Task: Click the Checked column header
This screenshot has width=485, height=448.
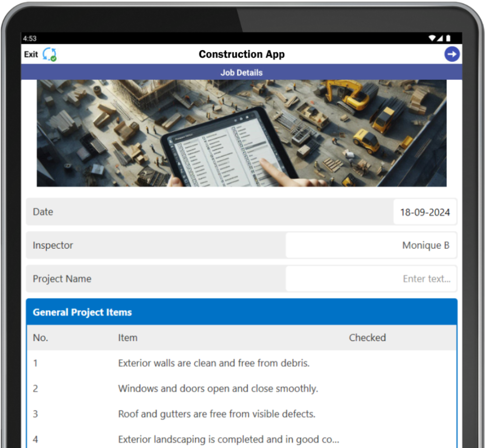Action: pyautogui.click(x=368, y=338)
